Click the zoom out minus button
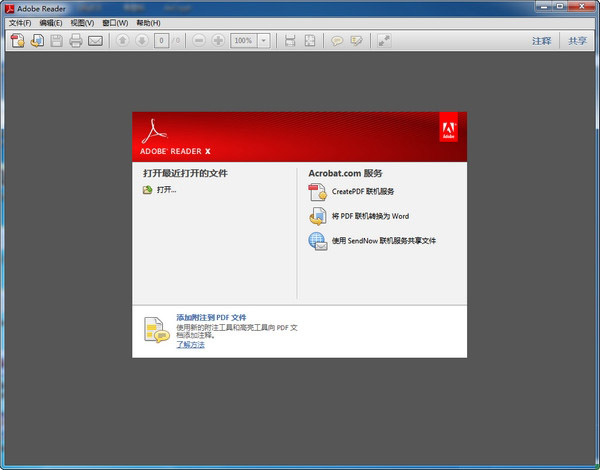Screen dimensions: 600x470 (x=198, y=41)
